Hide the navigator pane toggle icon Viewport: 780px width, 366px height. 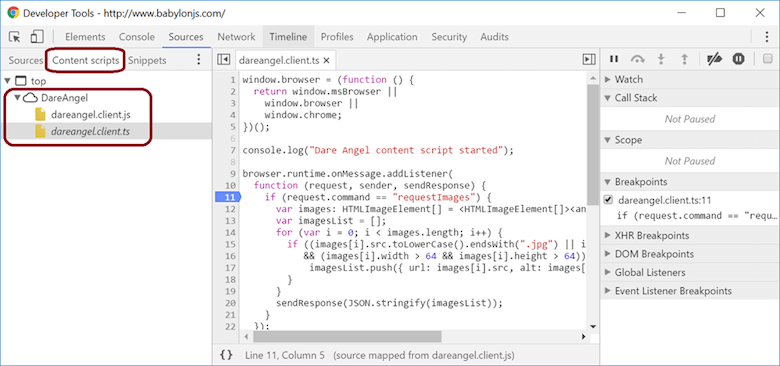point(224,60)
